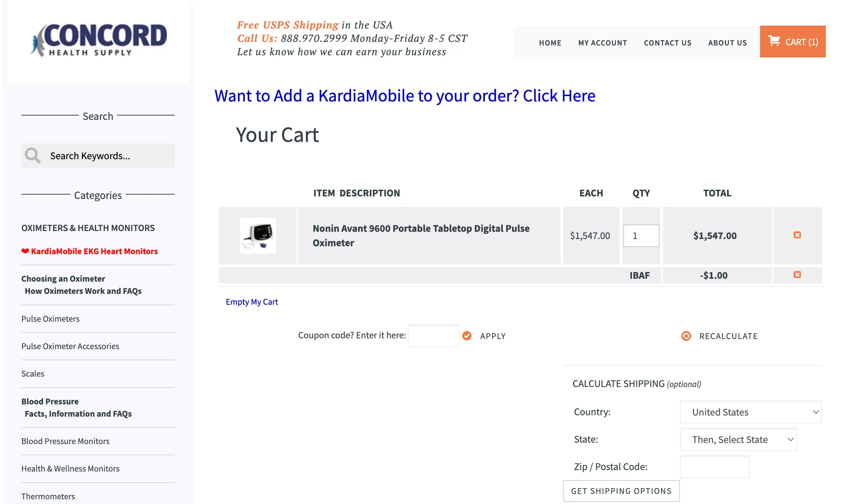863x504 pixels.
Task: Open the Nonin Avant 9600 product thumbnail
Action: point(258,235)
